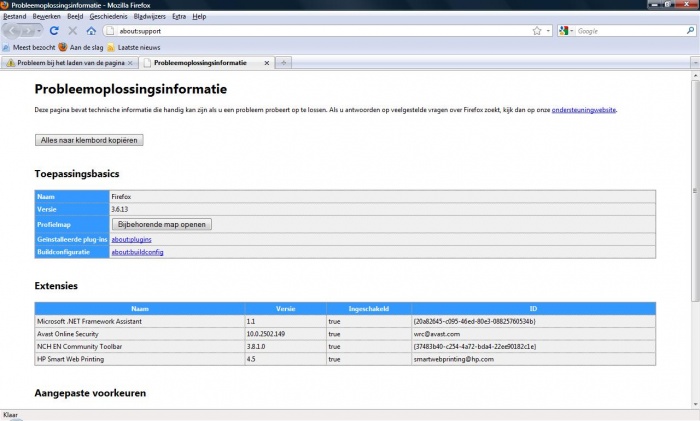
Task: Click 'Klaar' status bar text
Action: pos(10,415)
